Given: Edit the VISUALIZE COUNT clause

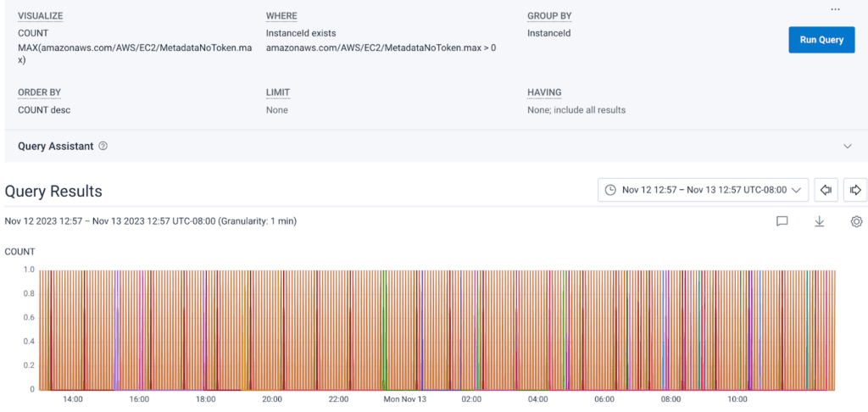Looking at the screenshot, I should [x=32, y=33].
